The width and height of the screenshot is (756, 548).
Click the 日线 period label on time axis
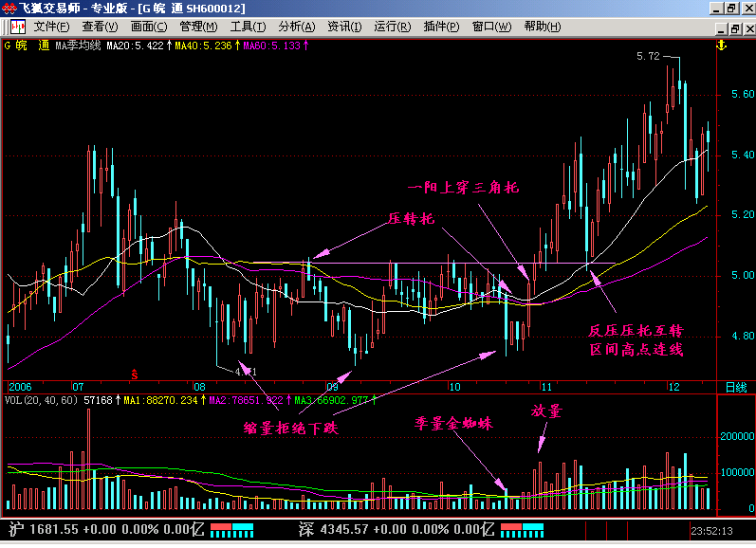pyautogui.click(x=735, y=388)
